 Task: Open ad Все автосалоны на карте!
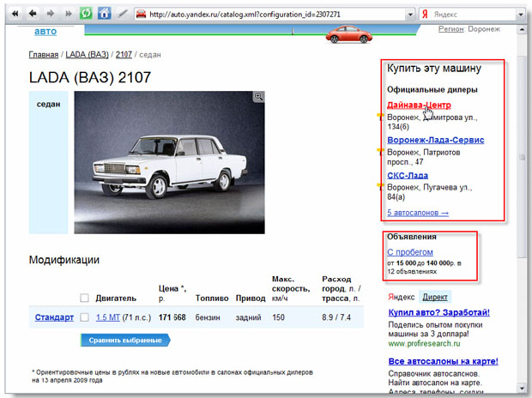coord(443,361)
